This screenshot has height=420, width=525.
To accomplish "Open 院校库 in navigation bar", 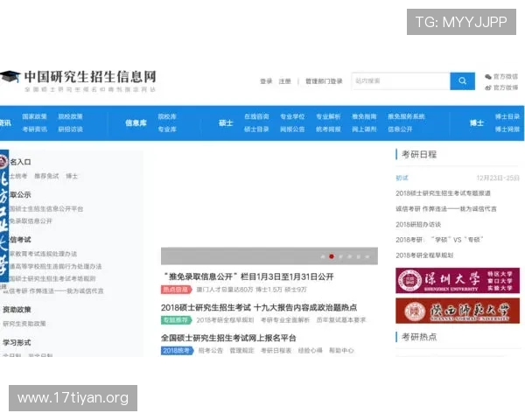I will click(167, 116).
